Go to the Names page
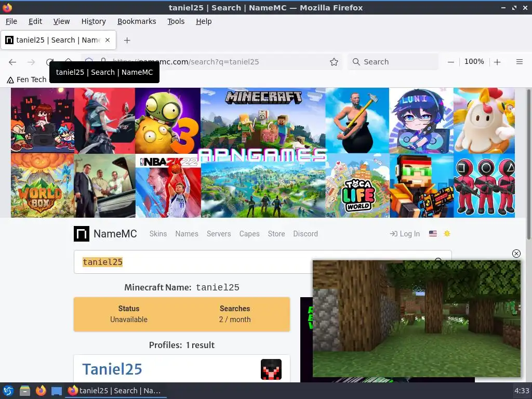The height and width of the screenshot is (399, 532). click(187, 234)
